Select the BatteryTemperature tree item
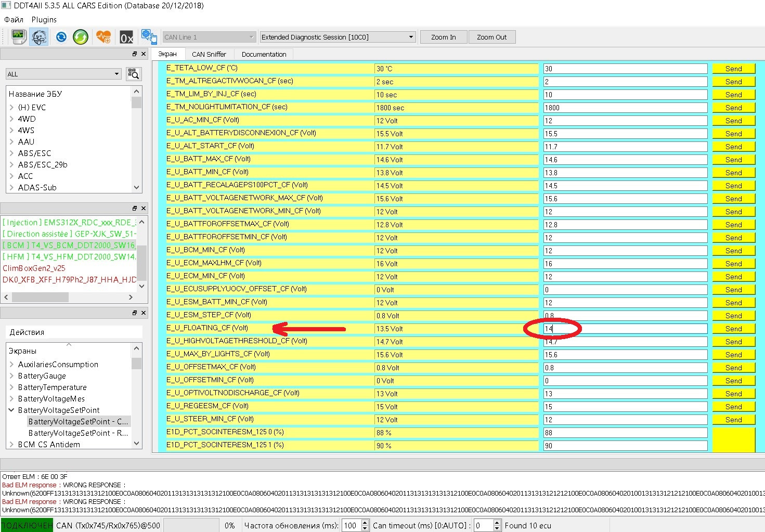 pos(53,387)
